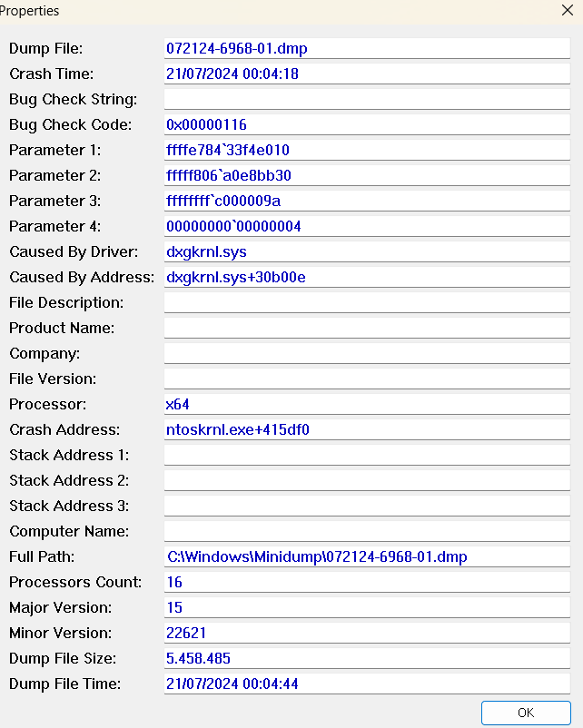
Task: Click the Parameter 2 value field
Action: click(x=367, y=175)
